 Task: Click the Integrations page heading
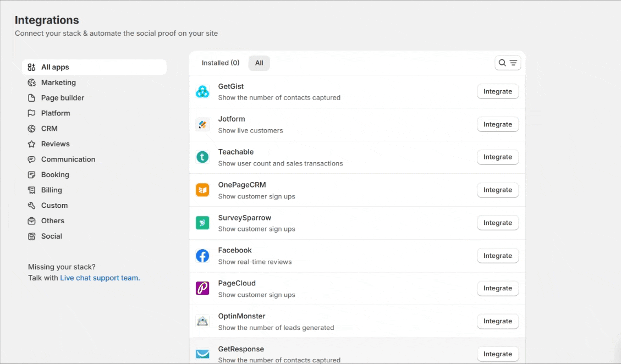click(x=47, y=20)
